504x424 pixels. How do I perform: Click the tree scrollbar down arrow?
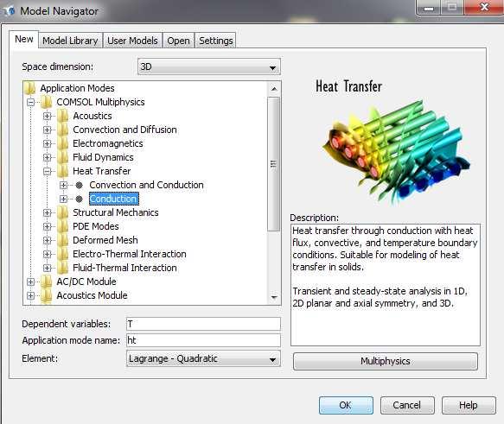coord(274,297)
